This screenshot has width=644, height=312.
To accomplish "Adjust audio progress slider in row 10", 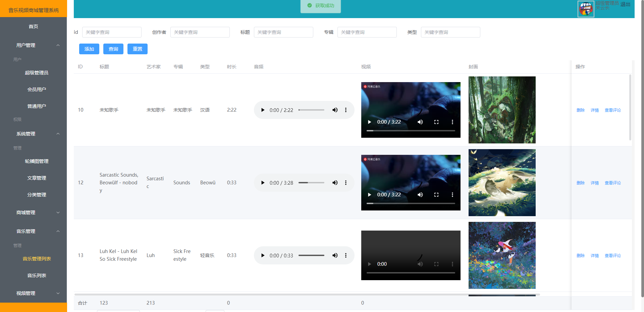I will [311, 110].
